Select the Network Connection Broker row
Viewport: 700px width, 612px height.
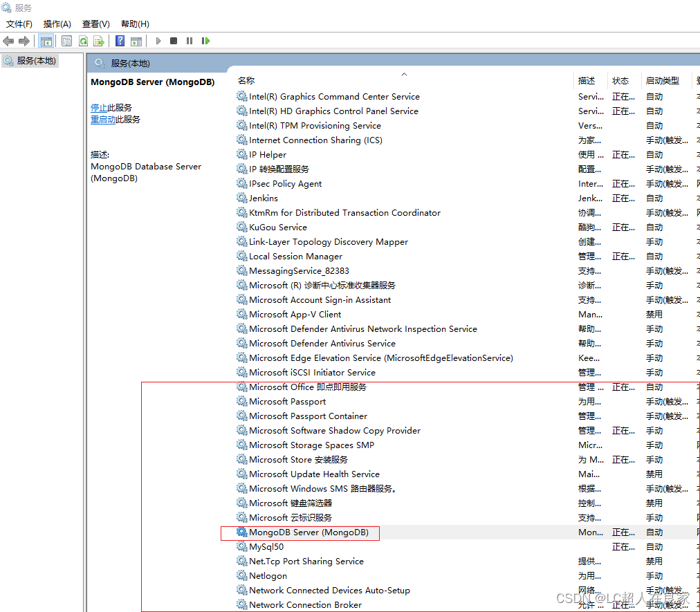[468, 605]
